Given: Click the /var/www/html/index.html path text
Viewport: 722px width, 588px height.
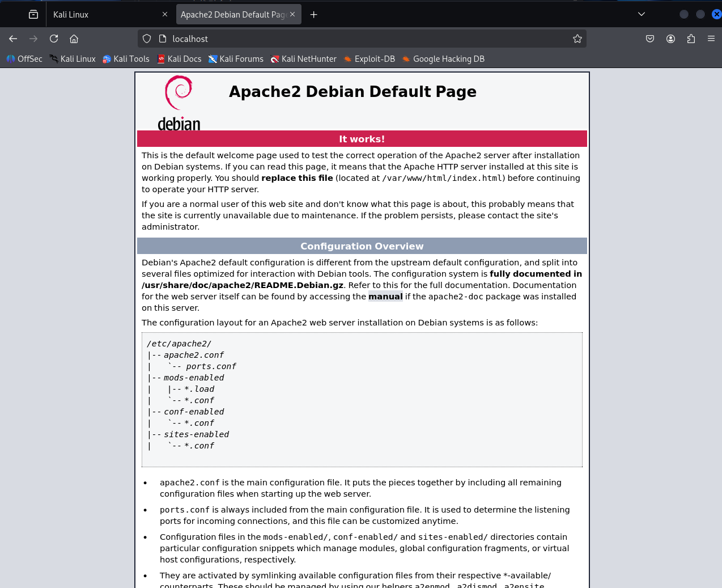Looking at the screenshot, I should 442,178.
